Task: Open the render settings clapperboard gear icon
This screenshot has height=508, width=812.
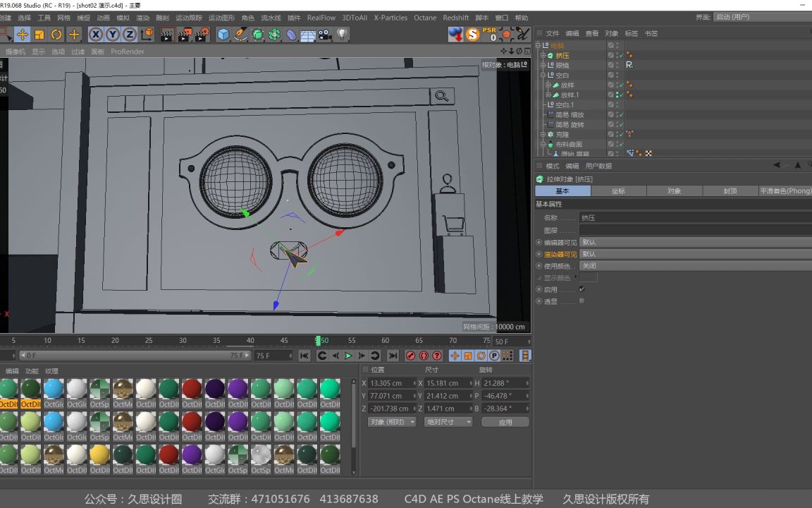Action: tap(202, 34)
